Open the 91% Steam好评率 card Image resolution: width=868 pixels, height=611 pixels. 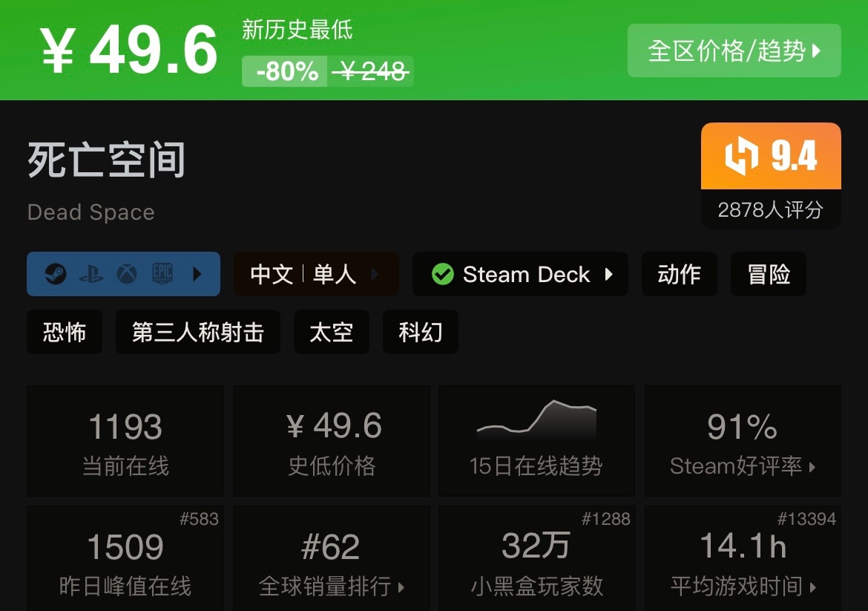[743, 441]
